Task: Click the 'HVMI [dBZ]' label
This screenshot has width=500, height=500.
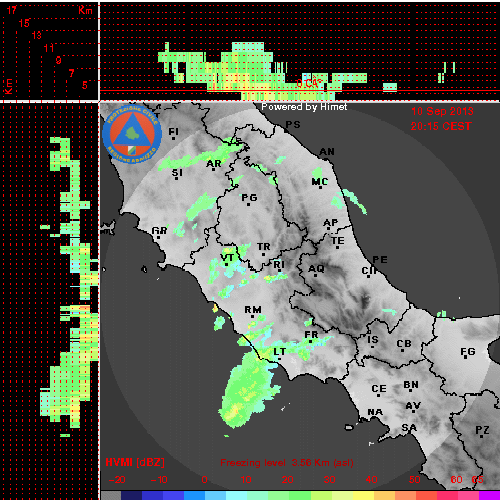Action: tap(135, 462)
